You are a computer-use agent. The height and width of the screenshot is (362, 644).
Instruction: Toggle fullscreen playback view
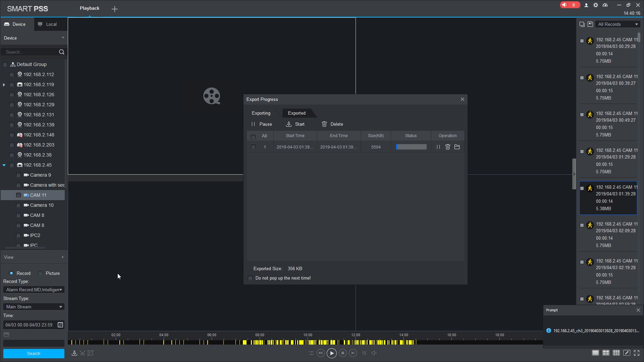tap(636, 353)
